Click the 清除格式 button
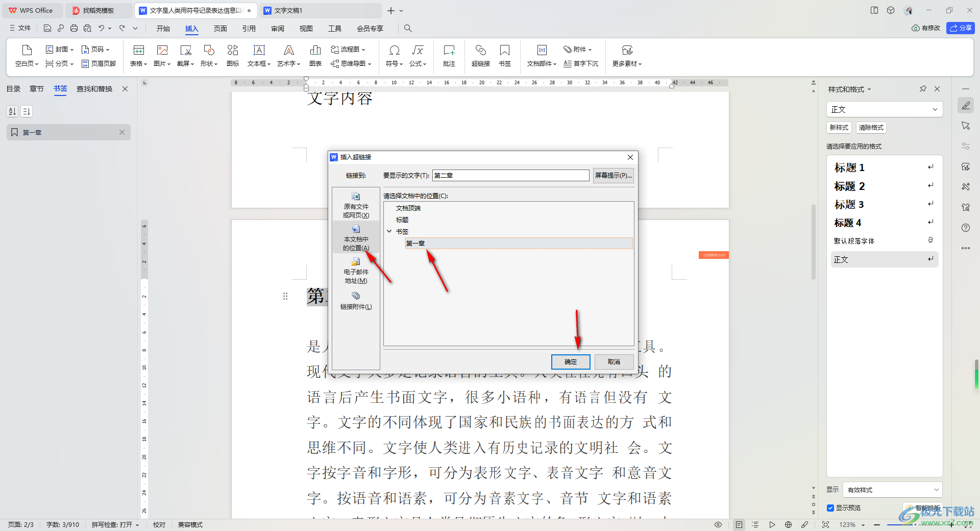Image resolution: width=980 pixels, height=531 pixels. pyautogui.click(x=871, y=128)
